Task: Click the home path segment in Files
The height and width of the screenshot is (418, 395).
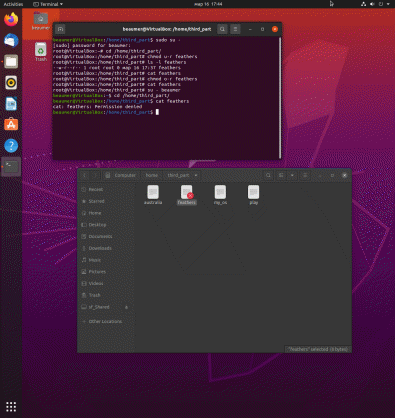Action: coord(152,175)
